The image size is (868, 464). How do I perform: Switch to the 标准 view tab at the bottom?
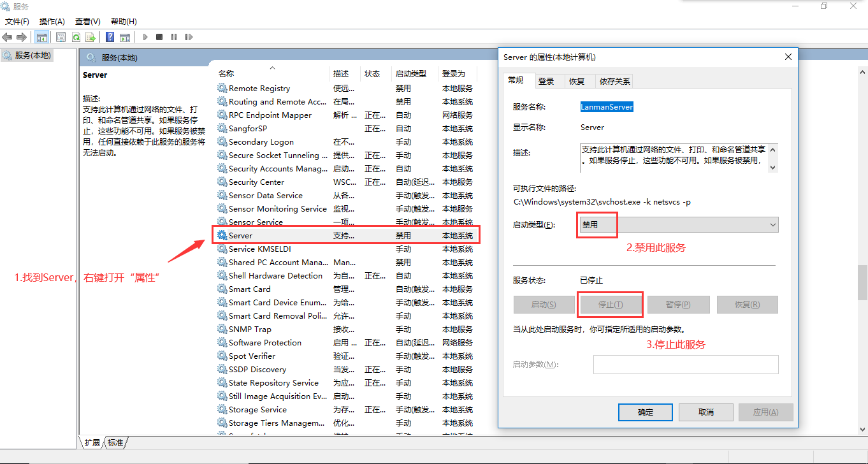(115, 442)
